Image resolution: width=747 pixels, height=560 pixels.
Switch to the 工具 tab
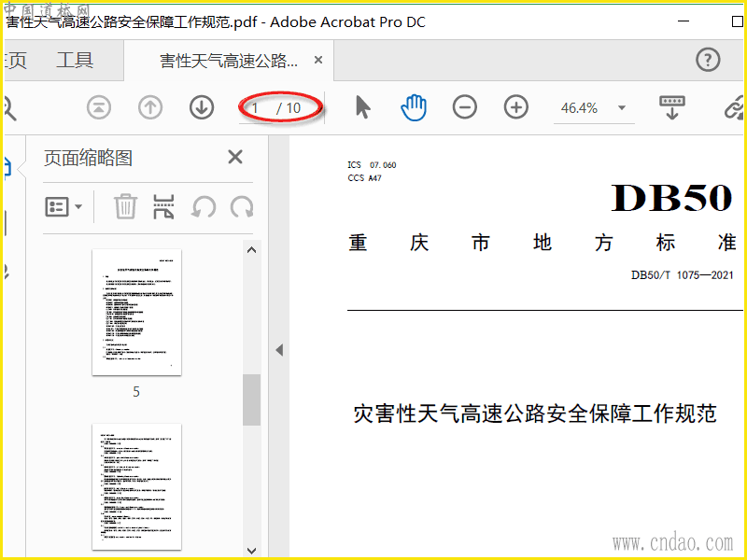(x=75, y=60)
